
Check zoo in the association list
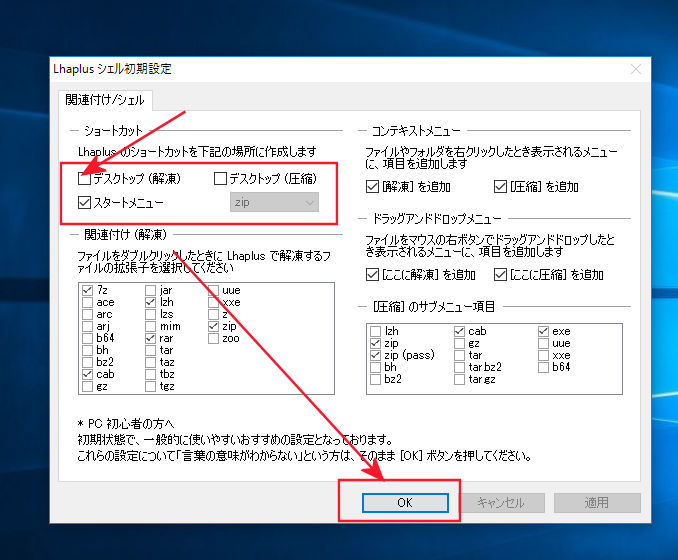tap(213, 338)
